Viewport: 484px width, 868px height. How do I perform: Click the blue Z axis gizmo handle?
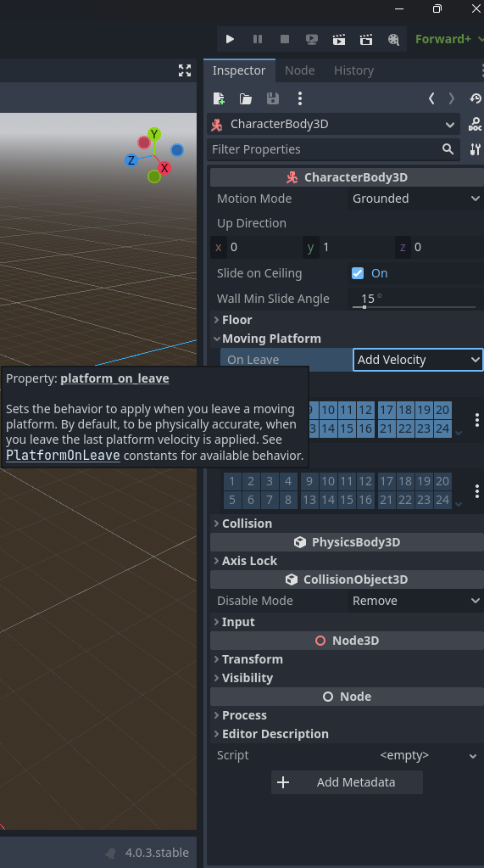click(131, 160)
